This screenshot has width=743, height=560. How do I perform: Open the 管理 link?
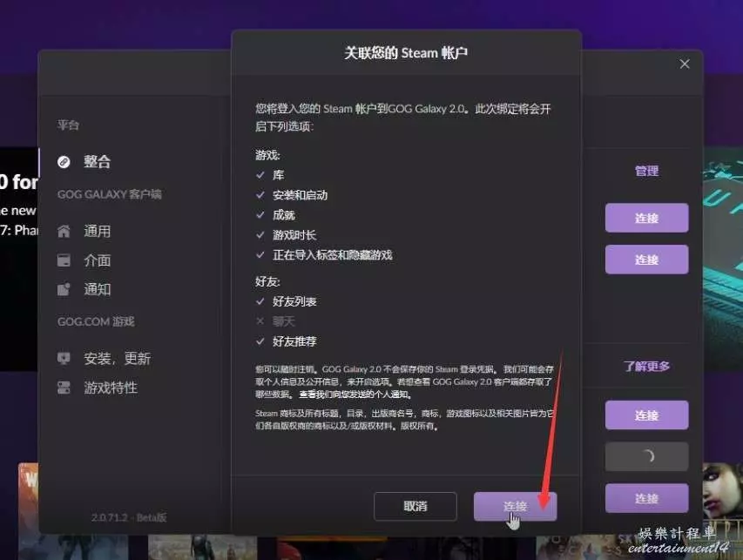point(646,172)
